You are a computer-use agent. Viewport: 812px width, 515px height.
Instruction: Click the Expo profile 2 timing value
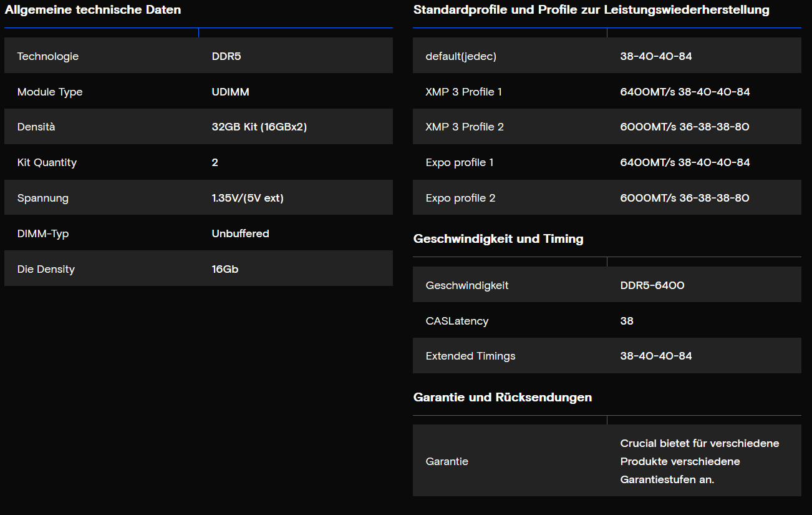(684, 198)
